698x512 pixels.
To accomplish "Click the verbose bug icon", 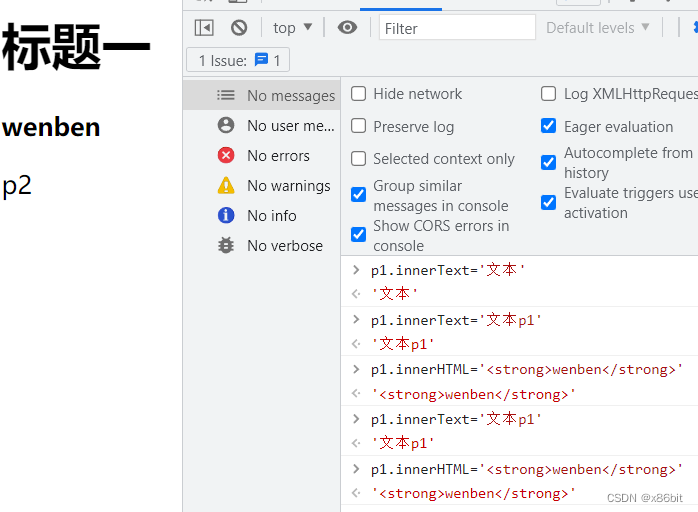I will click(226, 245).
